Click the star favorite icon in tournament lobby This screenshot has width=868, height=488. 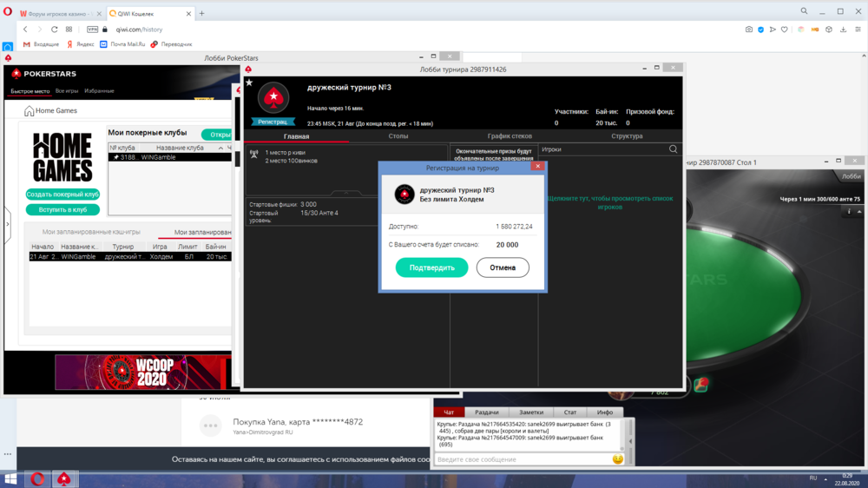(x=249, y=83)
